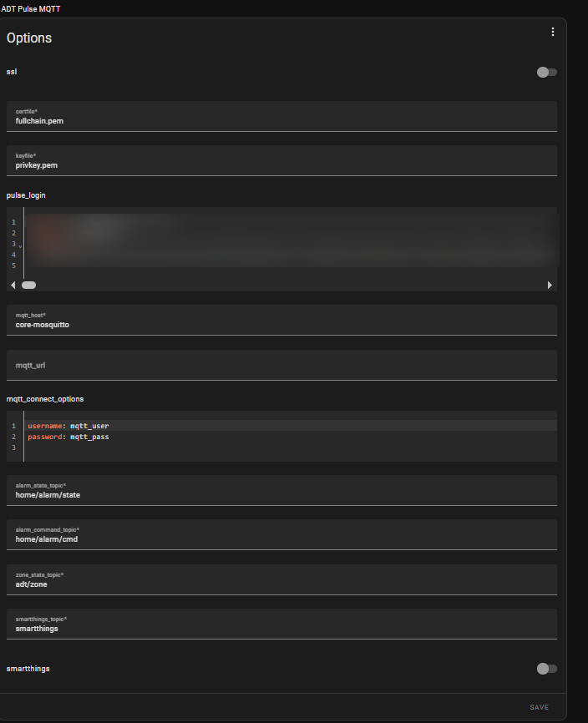Toggle the ssl switch
The width and height of the screenshot is (588, 723).
click(x=547, y=73)
